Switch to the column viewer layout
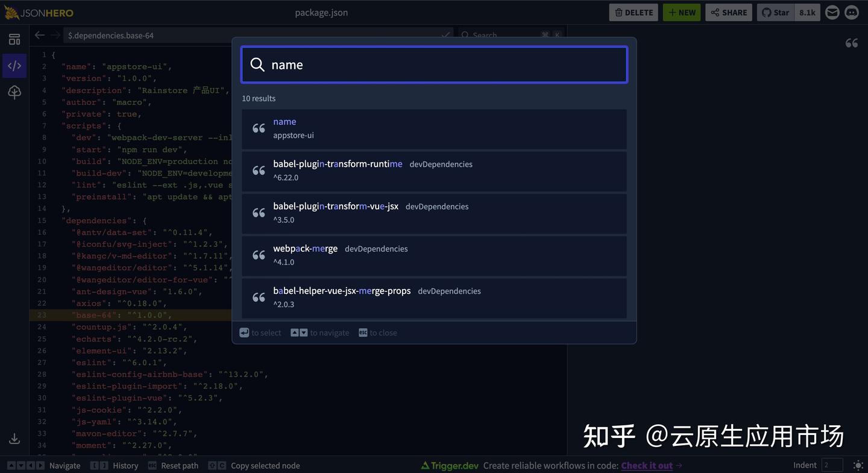Screen dimensions: 868x473 click(14, 39)
